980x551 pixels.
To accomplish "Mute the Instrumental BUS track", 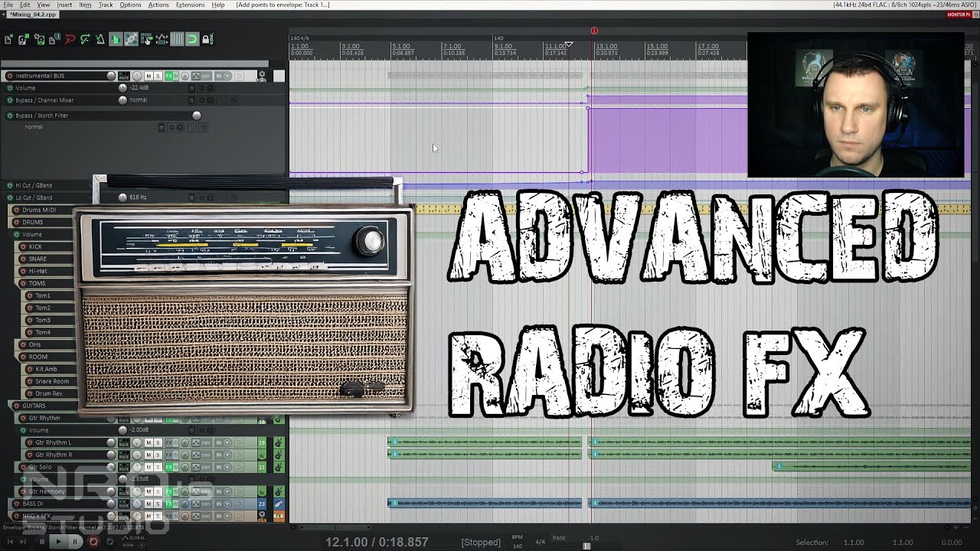I will (x=149, y=76).
